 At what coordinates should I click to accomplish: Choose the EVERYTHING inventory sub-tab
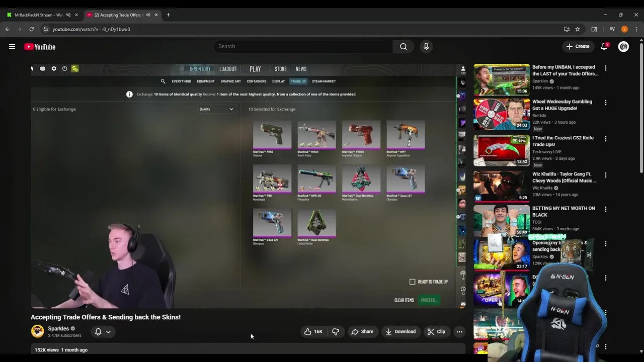point(181,81)
